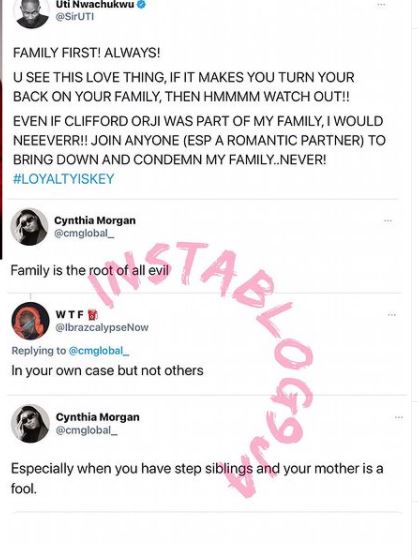418x557 pixels.
Task: Open Cynthia Morgan's avatar on the first reply
Action: click(x=29, y=227)
